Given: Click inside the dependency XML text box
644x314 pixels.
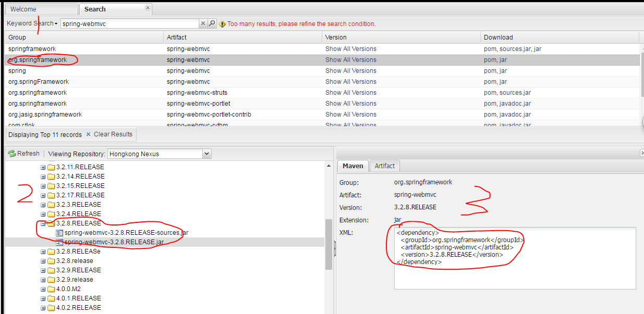Looking at the screenshot, I should 515,258.
